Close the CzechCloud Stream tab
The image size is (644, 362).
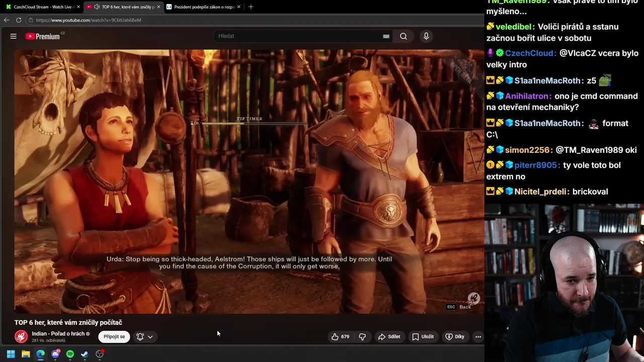[78, 7]
